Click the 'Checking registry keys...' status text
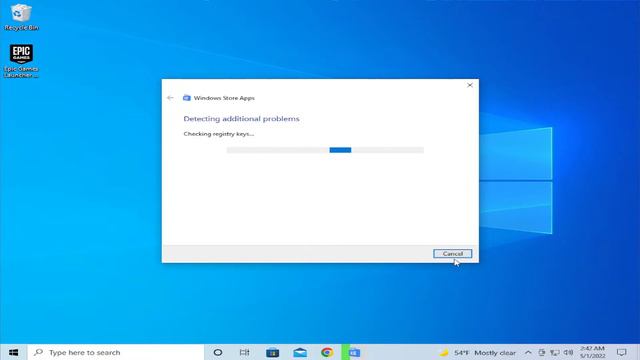 219,134
